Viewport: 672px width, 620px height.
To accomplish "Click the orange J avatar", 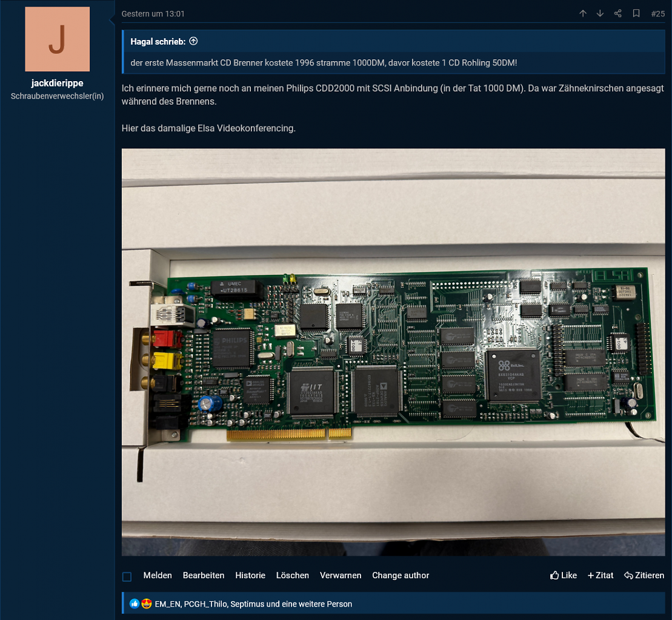I will coord(58,39).
